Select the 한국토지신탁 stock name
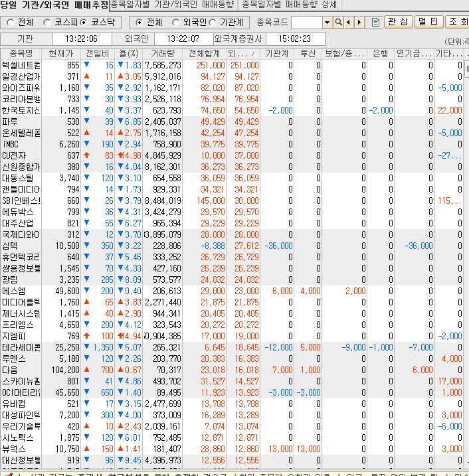This screenshot has height=476, width=469. click(21, 110)
